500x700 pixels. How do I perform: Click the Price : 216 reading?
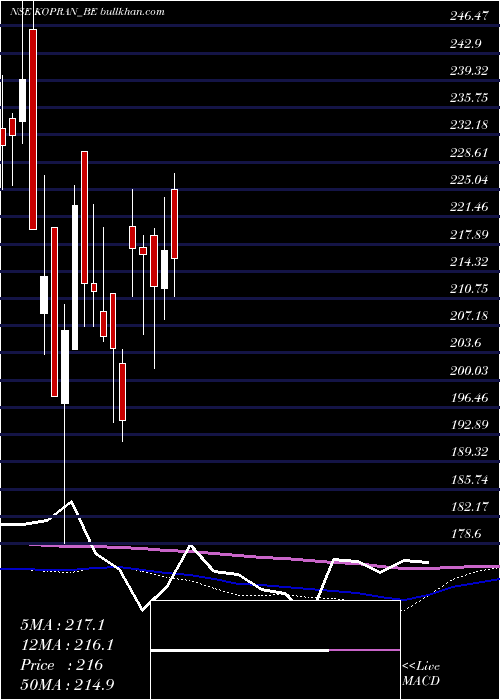[x=62, y=666]
